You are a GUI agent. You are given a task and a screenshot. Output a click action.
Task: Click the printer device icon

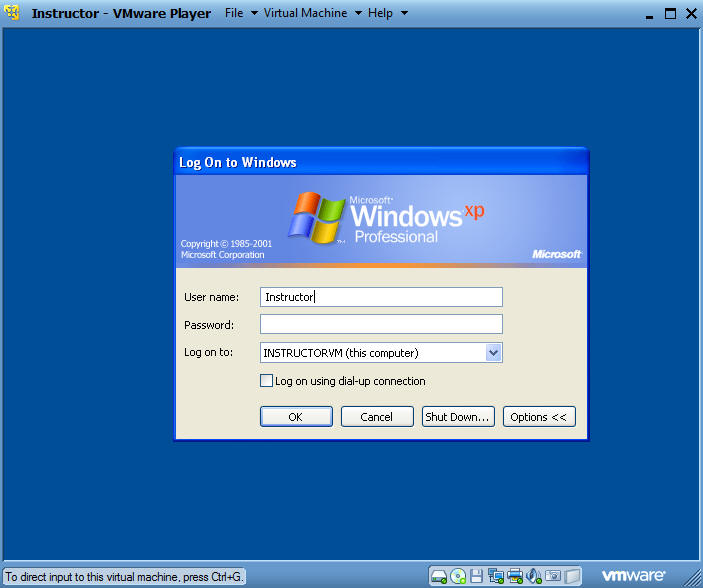click(515, 576)
